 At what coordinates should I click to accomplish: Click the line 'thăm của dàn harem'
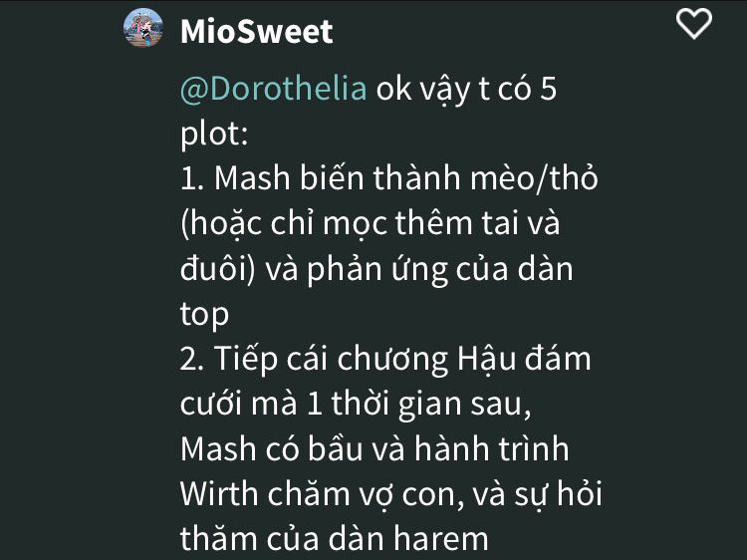click(335, 539)
